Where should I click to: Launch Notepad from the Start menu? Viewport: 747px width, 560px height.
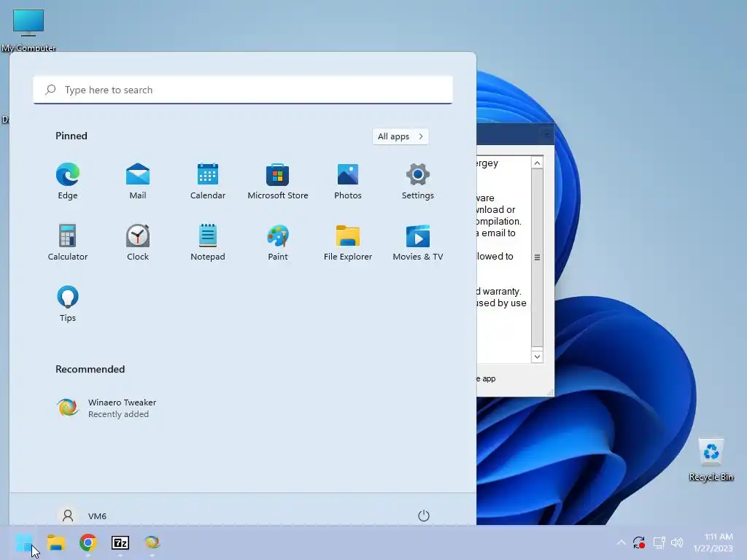point(208,242)
